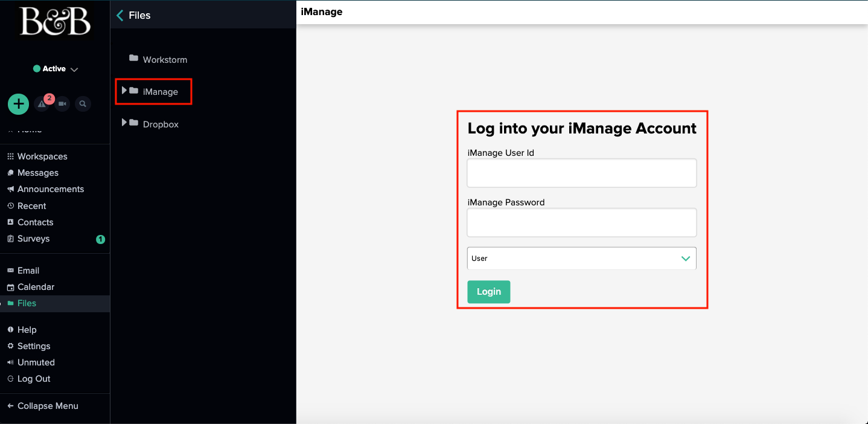
Task: Click the Contacts card icon
Action: click(x=10, y=222)
